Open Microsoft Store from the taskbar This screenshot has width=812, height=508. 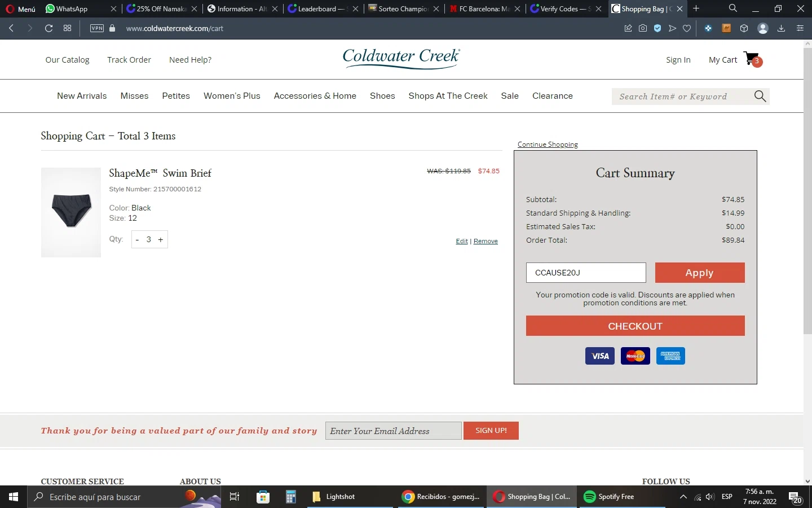pyautogui.click(x=263, y=497)
